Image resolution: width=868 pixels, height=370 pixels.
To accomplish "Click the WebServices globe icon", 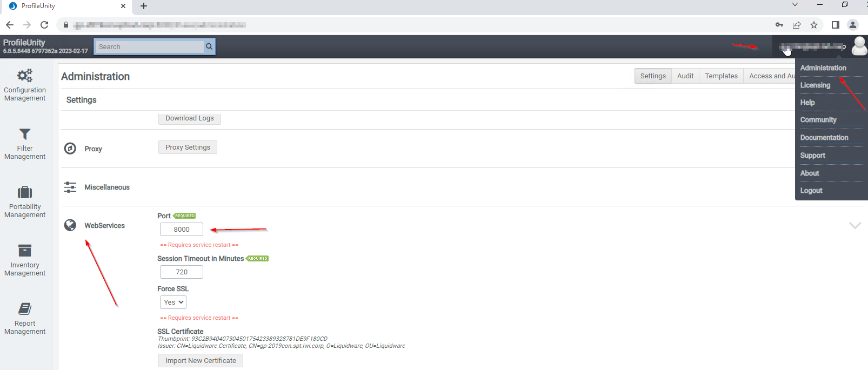I will pyautogui.click(x=70, y=225).
